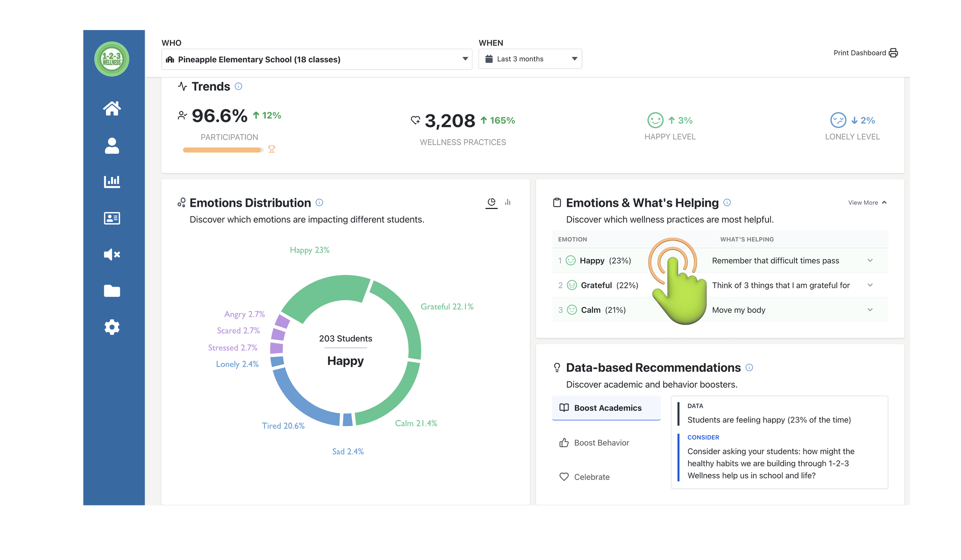Select the bar chart sidebar icon
This screenshot has height=560, width=961.
(111, 181)
